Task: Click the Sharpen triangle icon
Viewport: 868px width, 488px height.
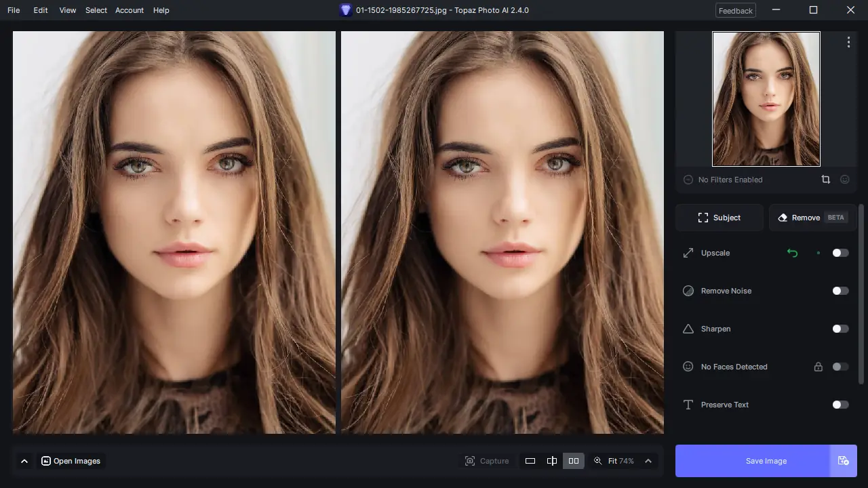Action: 688,329
